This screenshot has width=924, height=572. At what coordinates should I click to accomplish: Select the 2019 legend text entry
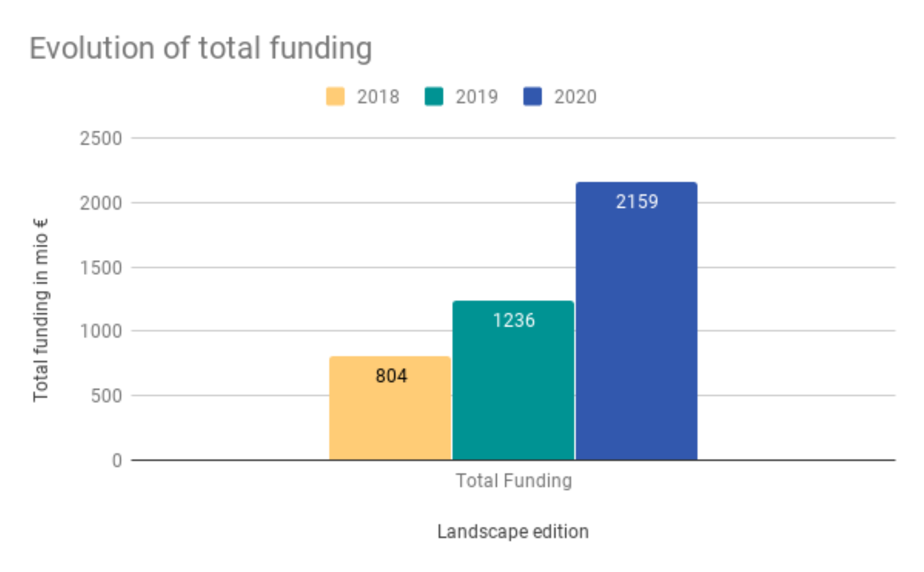pyautogui.click(x=477, y=96)
